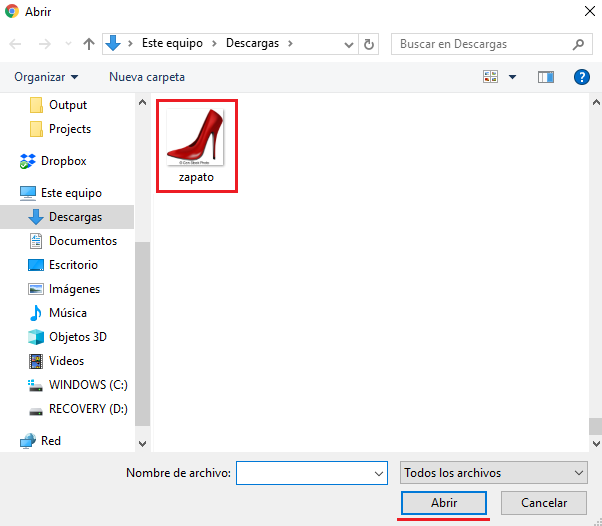The height and width of the screenshot is (526, 602).
Task: Click the refresh icon in address bar
Action: tap(370, 44)
